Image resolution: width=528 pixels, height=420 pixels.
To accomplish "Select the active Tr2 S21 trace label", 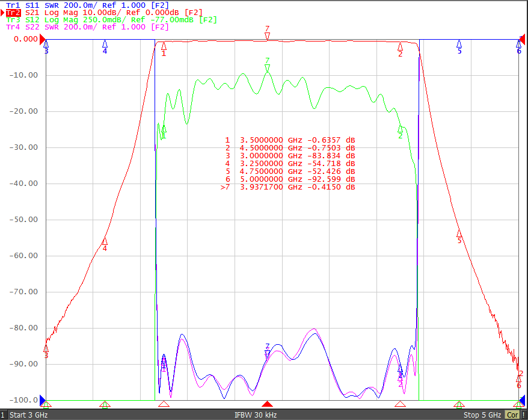I will [104, 13].
